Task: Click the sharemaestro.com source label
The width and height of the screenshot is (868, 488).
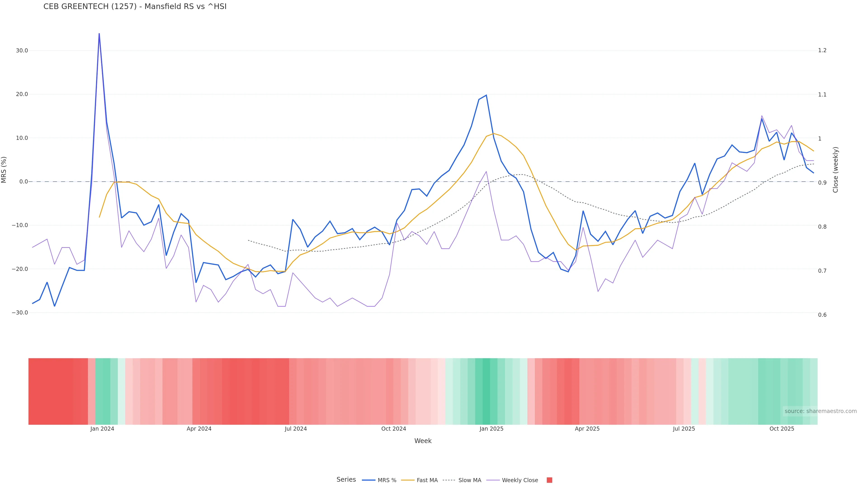Action: point(821,411)
